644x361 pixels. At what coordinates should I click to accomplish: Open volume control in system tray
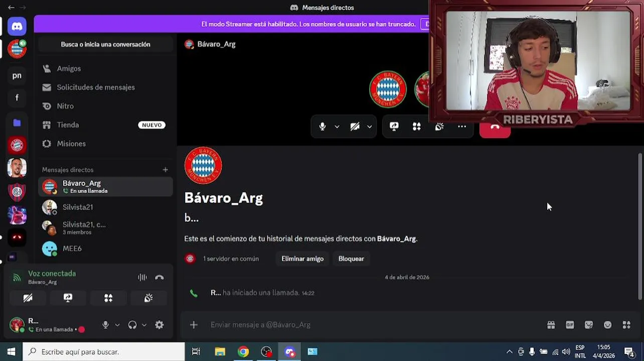click(566, 352)
